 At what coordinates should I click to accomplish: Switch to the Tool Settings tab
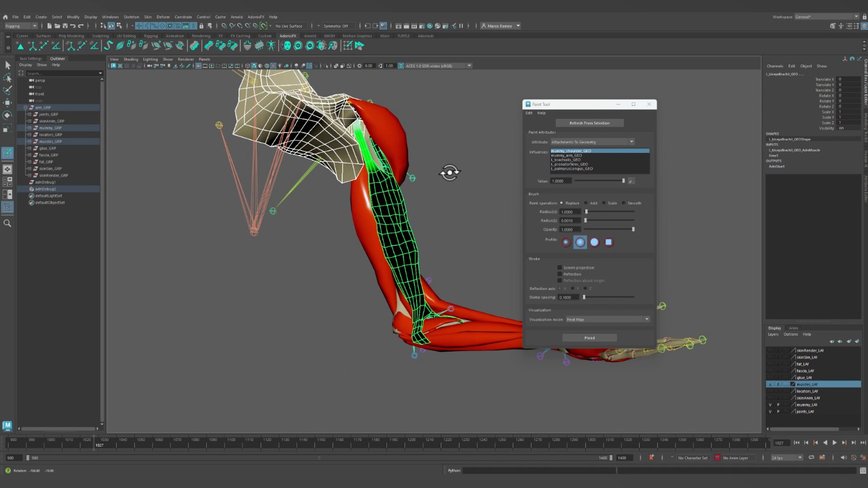tap(31, 59)
